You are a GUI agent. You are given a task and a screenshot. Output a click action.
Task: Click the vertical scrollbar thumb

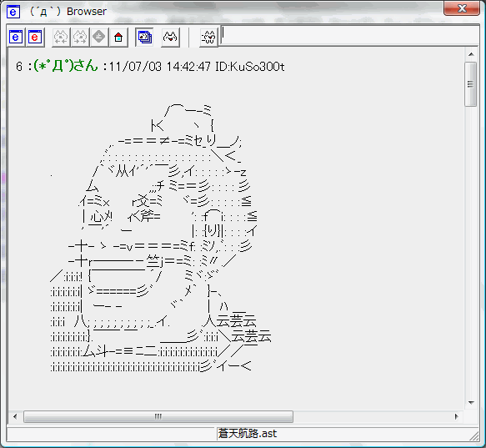pos(471,84)
